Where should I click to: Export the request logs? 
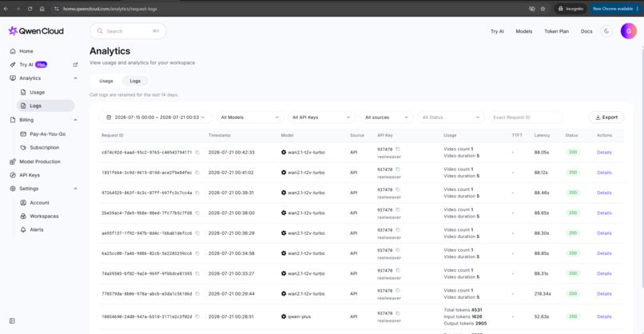(x=606, y=117)
